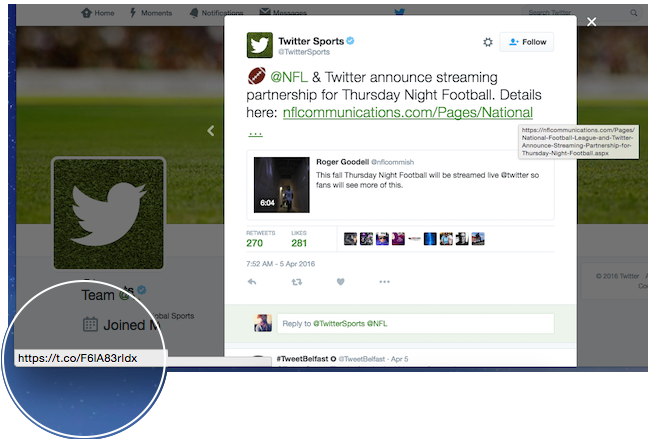Image resolution: width=651 pixels, height=439 pixels.
Task: Follow Twitter Sports
Action: 526,42
